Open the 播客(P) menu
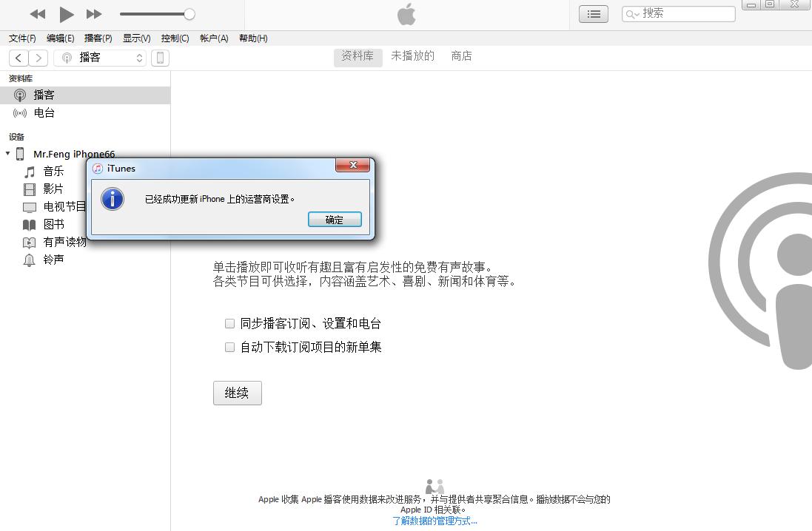 coord(98,38)
